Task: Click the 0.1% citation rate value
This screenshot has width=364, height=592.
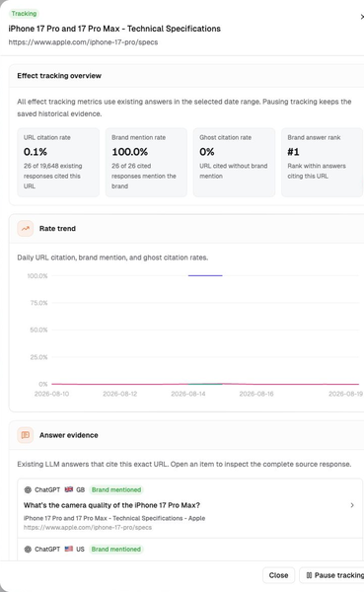Action: tap(36, 152)
